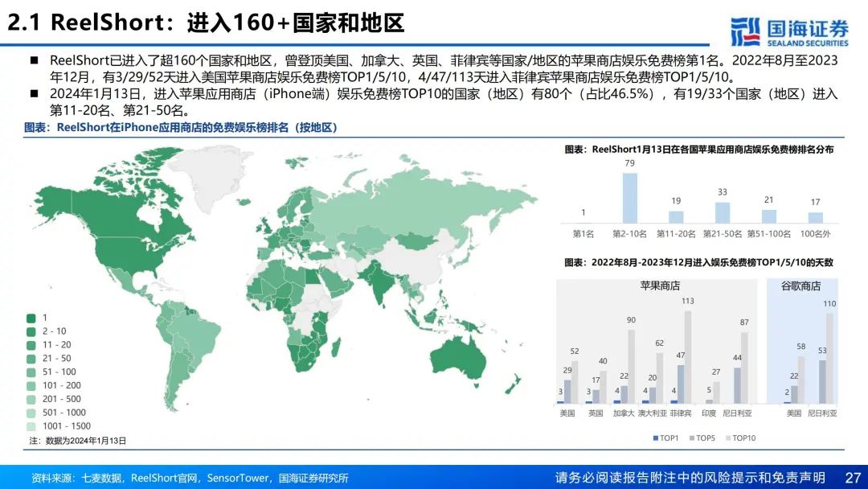Click the first bullet paragraph starting "ReelShort已进入了超160个"
Viewport: 868px width, 489px height.
point(444,68)
